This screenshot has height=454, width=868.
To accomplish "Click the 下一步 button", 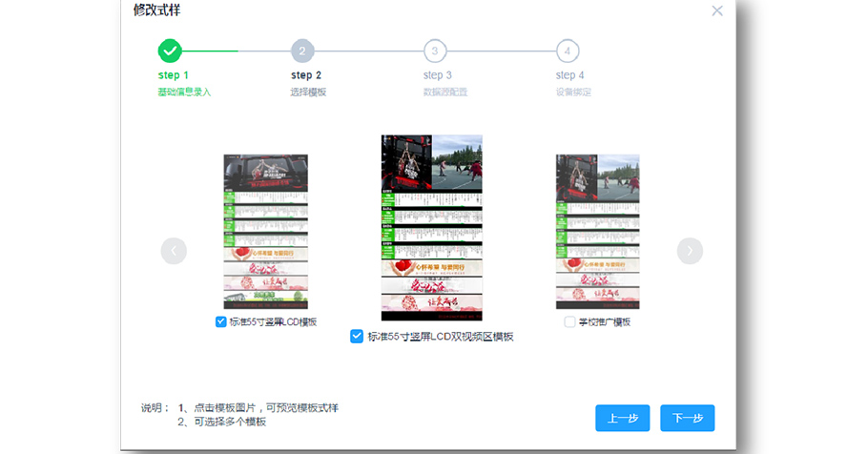I will pos(687,418).
